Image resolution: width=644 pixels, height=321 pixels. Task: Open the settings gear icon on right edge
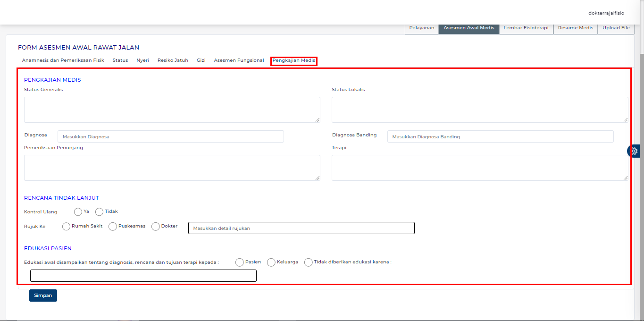[x=634, y=151]
